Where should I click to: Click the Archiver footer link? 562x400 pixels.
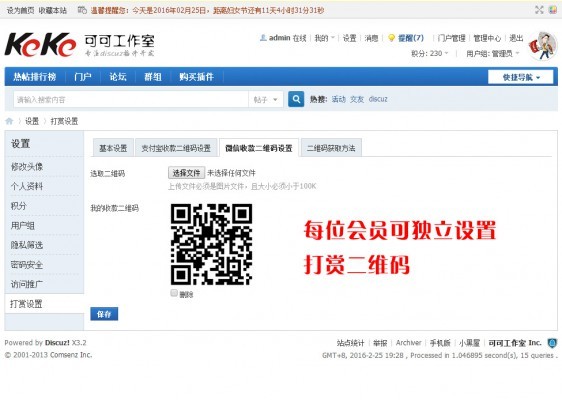409,343
